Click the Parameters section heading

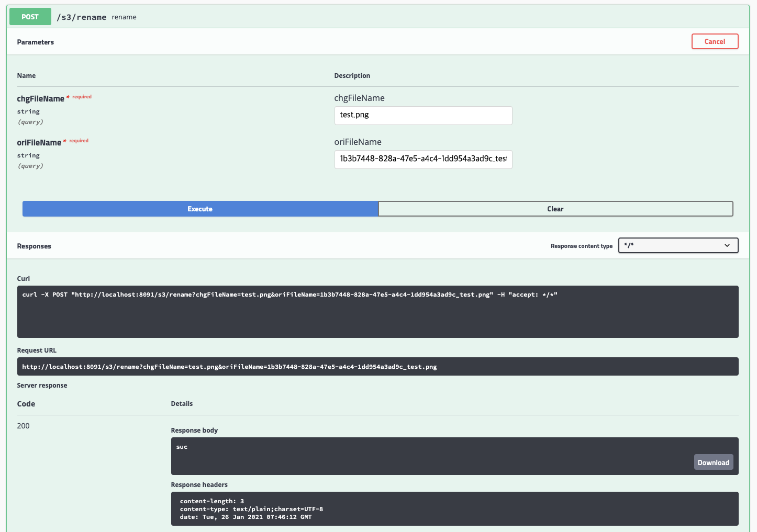pyautogui.click(x=35, y=42)
